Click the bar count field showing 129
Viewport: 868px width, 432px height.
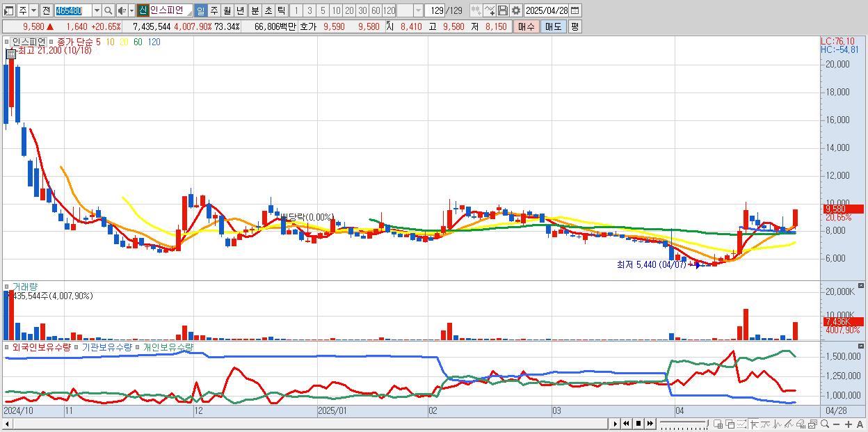point(435,10)
